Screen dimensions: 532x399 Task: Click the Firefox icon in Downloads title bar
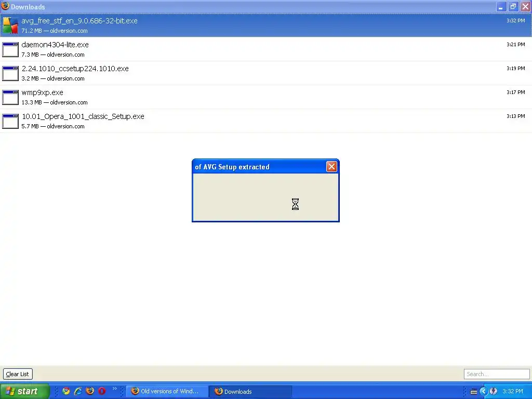point(5,6)
